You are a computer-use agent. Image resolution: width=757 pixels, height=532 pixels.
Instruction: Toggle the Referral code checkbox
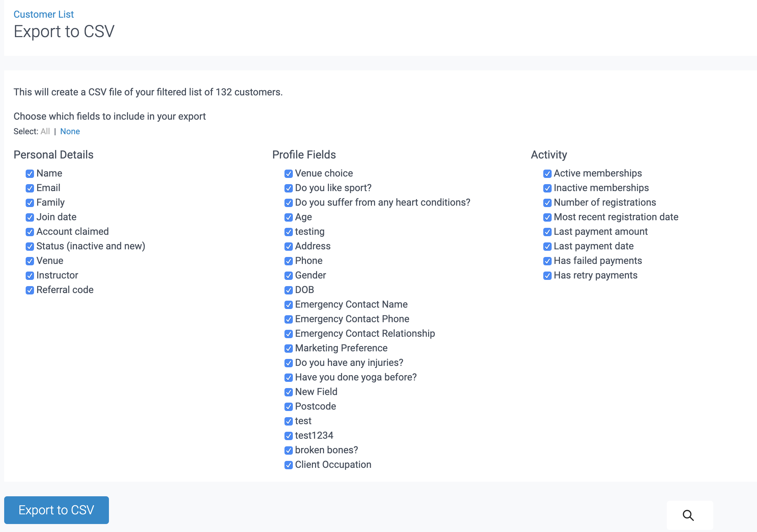coord(30,290)
